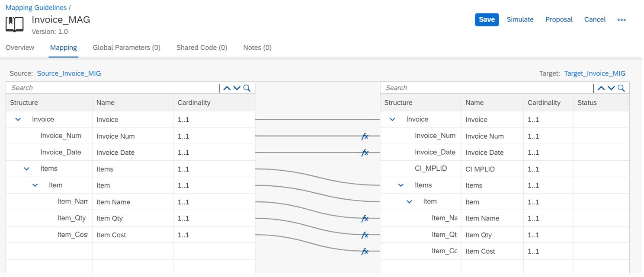Click inside the target search field
This screenshot has width=644, height=277.
coord(476,88)
